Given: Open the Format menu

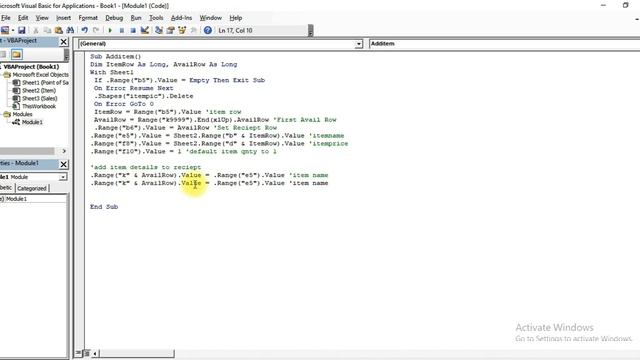Looking at the screenshot, I should (x=88, y=18).
